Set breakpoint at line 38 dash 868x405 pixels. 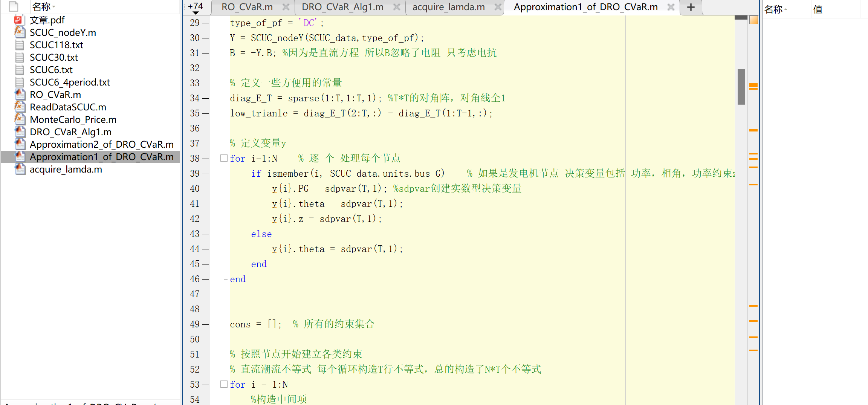click(206, 159)
